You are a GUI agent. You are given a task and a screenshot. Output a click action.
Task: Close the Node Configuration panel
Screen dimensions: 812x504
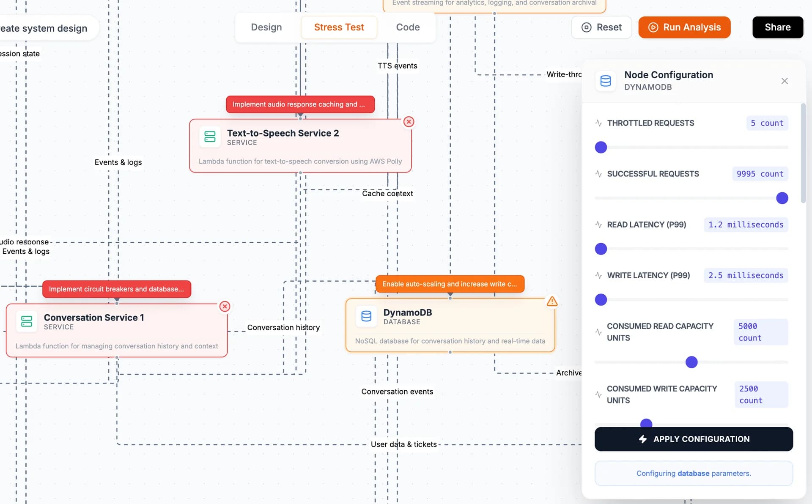(785, 81)
